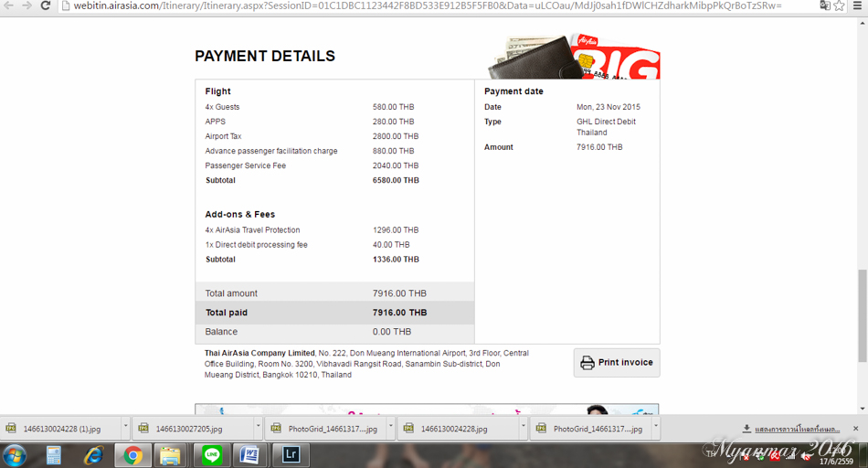Select the Total paid value 7916.00 THB
This screenshot has height=468, width=868.
399,313
